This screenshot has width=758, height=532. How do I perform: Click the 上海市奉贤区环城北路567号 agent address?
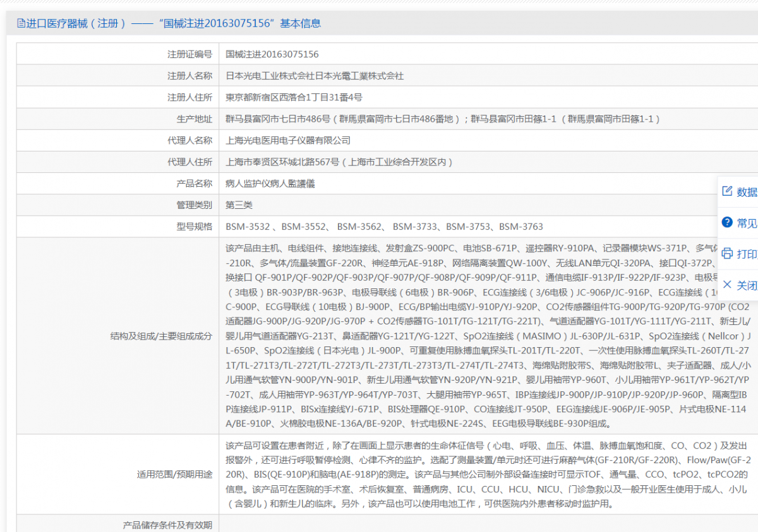[x=340, y=162]
